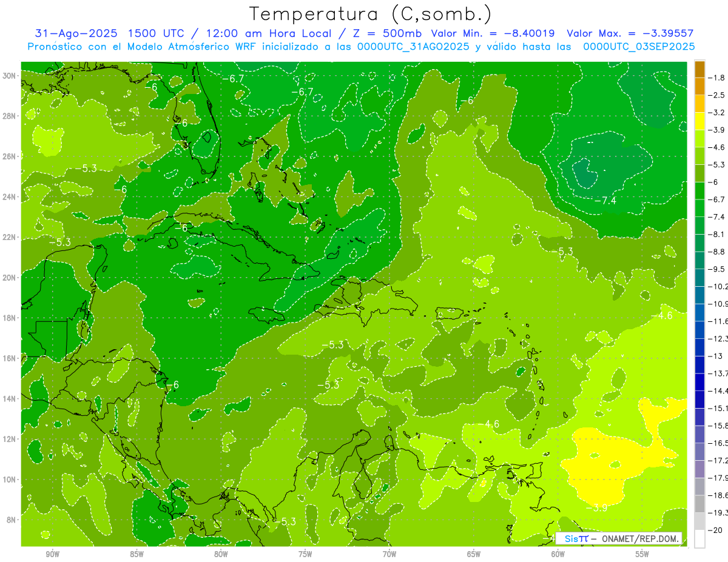Click the "10N" latitude axis label
Screen dimensions: 728x562
pyautogui.click(x=10, y=479)
